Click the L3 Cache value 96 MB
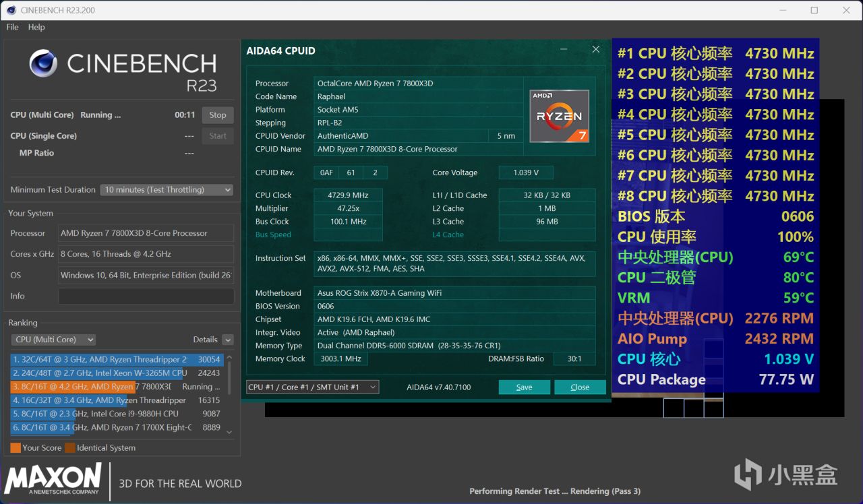The width and height of the screenshot is (863, 504). pyautogui.click(x=547, y=222)
